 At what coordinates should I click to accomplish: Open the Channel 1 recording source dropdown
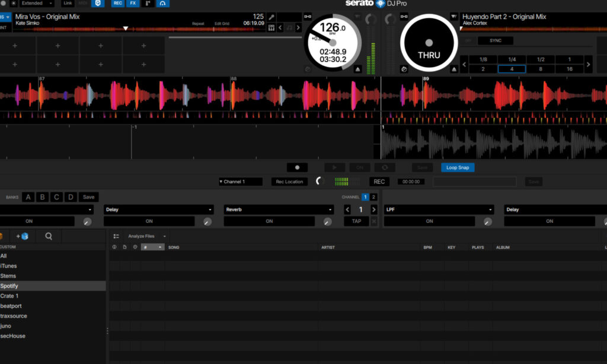coord(241,181)
